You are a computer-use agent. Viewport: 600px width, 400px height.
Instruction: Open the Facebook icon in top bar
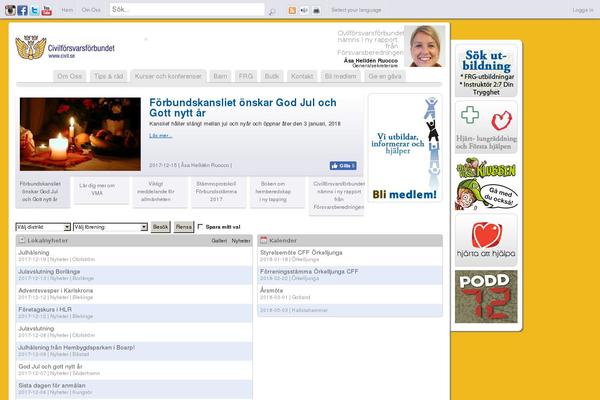click(x=22, y=10)
